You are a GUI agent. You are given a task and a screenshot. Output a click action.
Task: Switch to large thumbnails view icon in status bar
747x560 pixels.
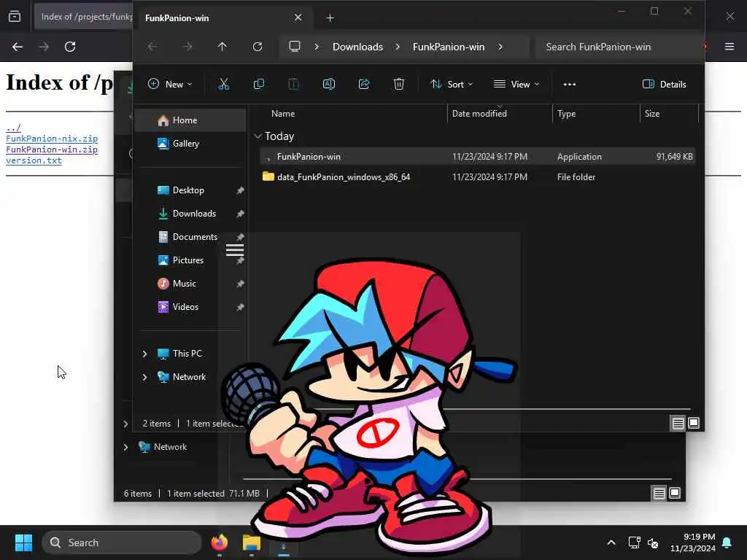[694, 423]
